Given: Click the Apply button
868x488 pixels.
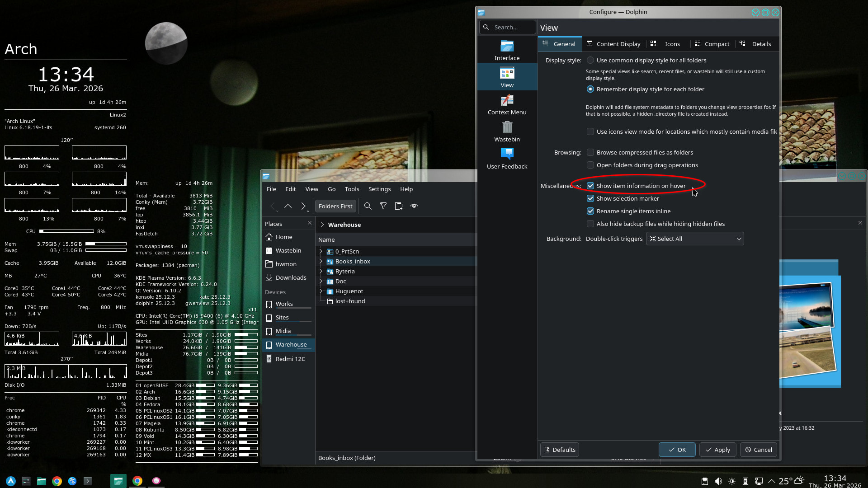Looking at the screenshot, I should click(x=717, y=450).
